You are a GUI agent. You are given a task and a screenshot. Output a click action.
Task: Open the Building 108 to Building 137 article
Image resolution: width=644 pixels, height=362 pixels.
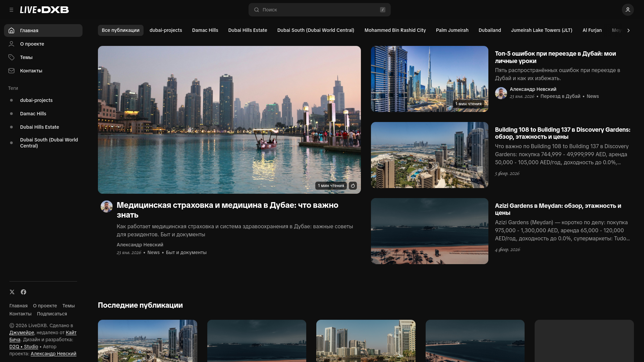[x=562, y=133]
